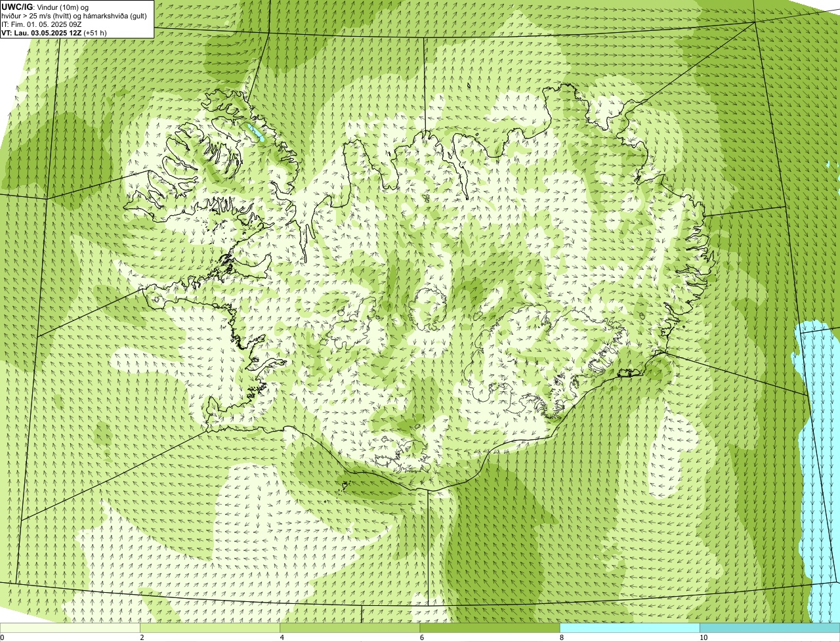Click the '6' tick label on the scale
Viewport: 840px width, 642px height.
(421, 637)
